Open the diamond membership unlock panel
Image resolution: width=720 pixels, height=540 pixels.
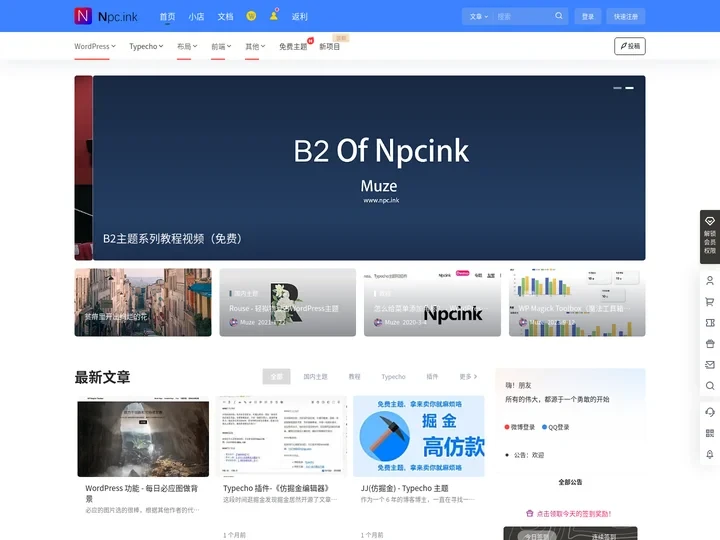tap(709, 236)
